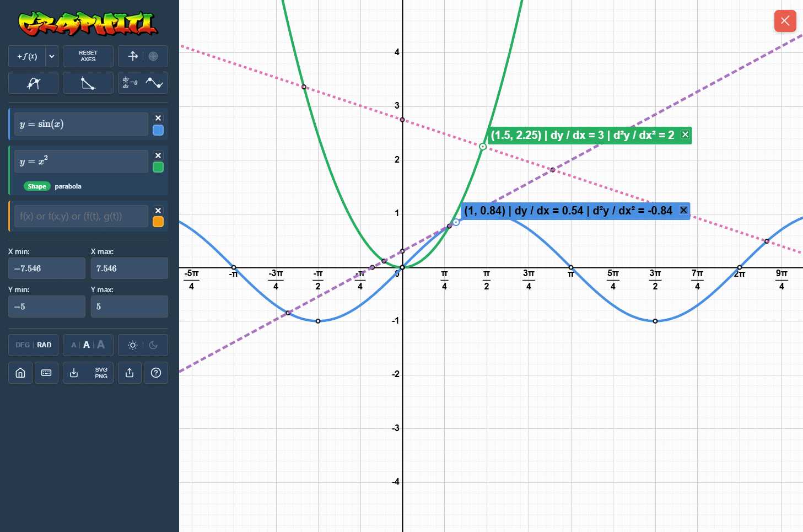803x532 pixels.
Task: Click the y = x² equation field
Action: point(81,162)
